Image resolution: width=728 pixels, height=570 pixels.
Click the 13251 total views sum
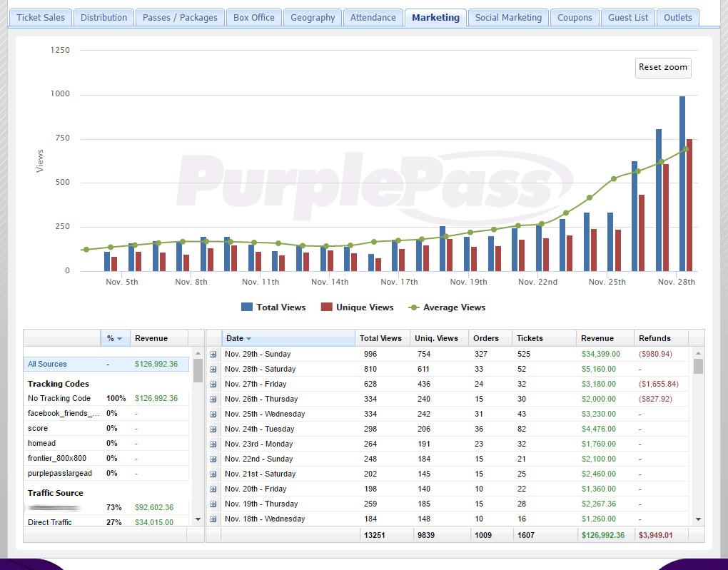(375, 535)
